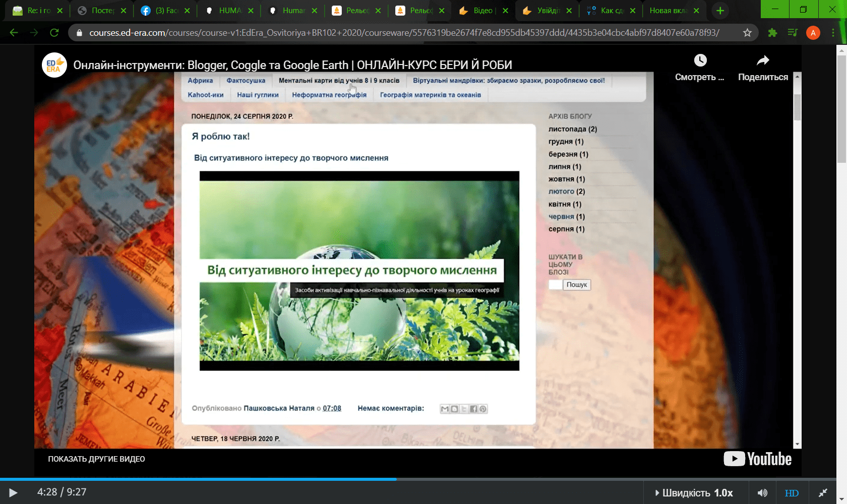Open archive entry 'червня (1)'

point(567,217)
